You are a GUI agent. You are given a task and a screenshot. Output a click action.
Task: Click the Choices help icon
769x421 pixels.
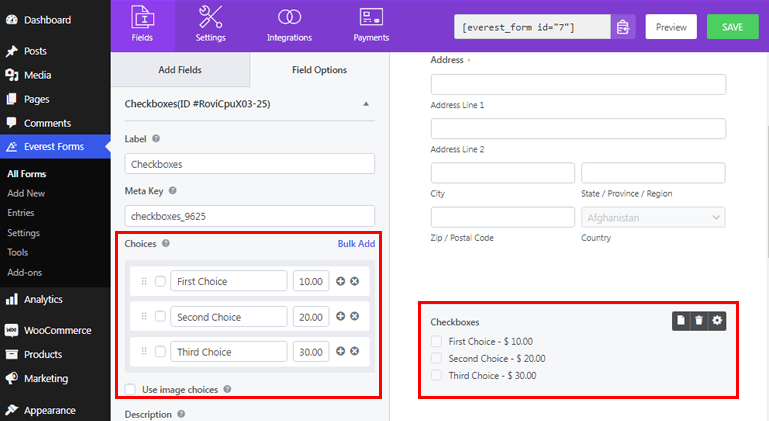(166, 243)
